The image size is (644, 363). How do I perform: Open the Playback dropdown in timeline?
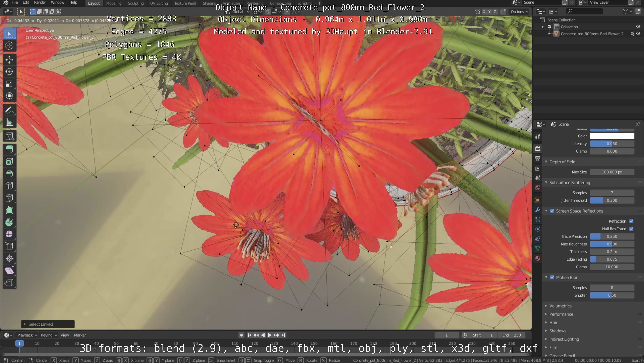27,335
